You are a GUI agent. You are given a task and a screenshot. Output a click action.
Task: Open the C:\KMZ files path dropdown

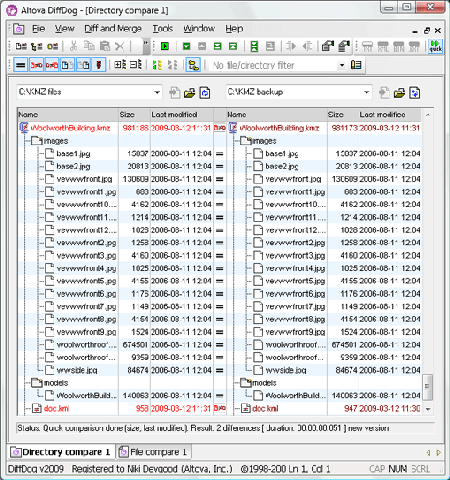coord(157,92)
